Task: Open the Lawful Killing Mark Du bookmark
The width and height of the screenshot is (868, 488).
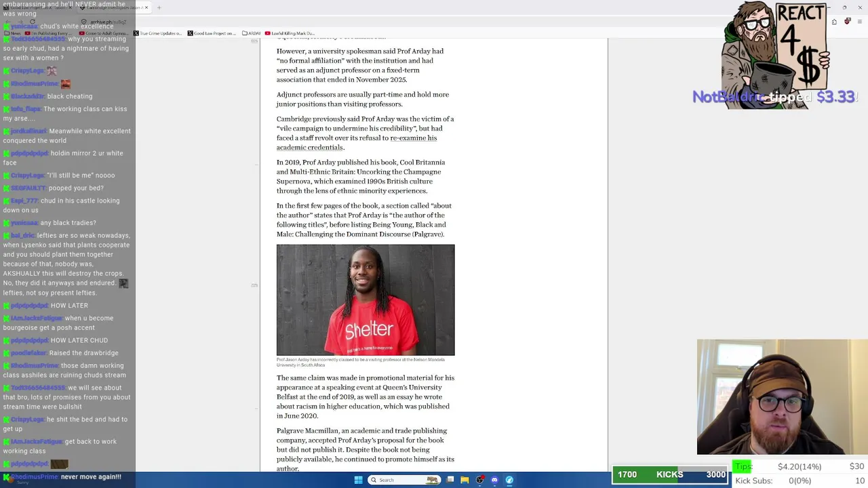Action: coord(290,33)
